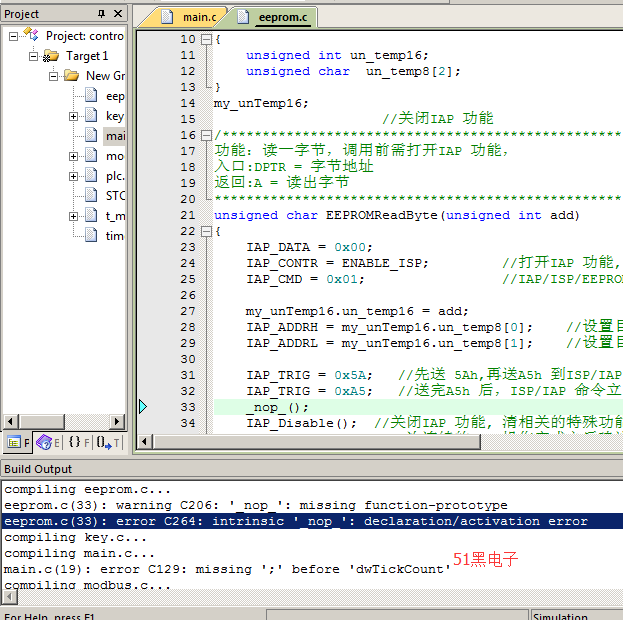This screenshot has width=623, height=620.
Task: Click 'my_unTemp16;' on line 14
Action: pos(261,103)
